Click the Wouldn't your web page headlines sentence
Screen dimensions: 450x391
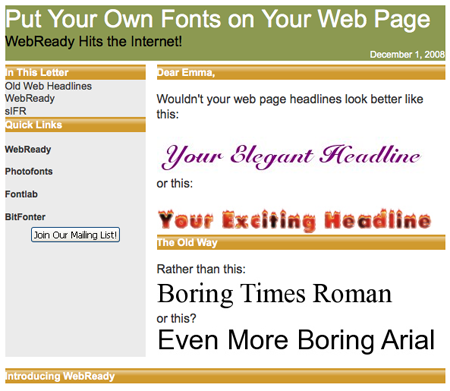[290, 106]
